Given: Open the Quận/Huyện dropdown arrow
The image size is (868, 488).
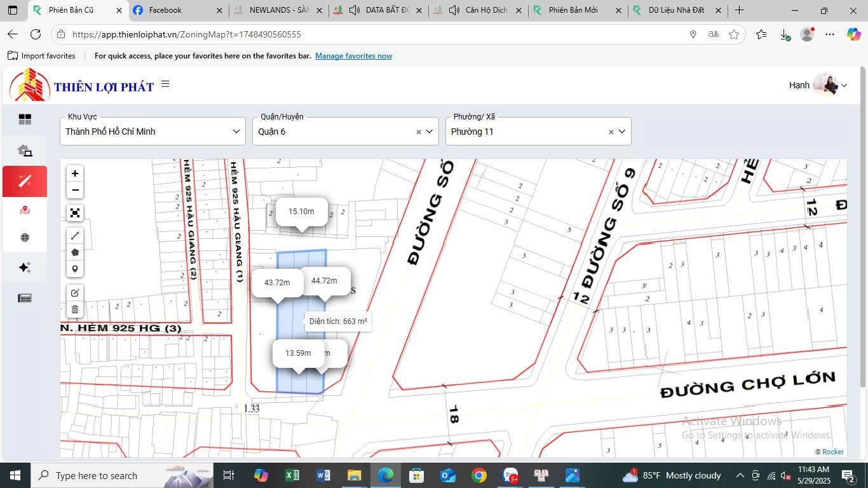Looking at the screenshot, I should coord(430,132).
